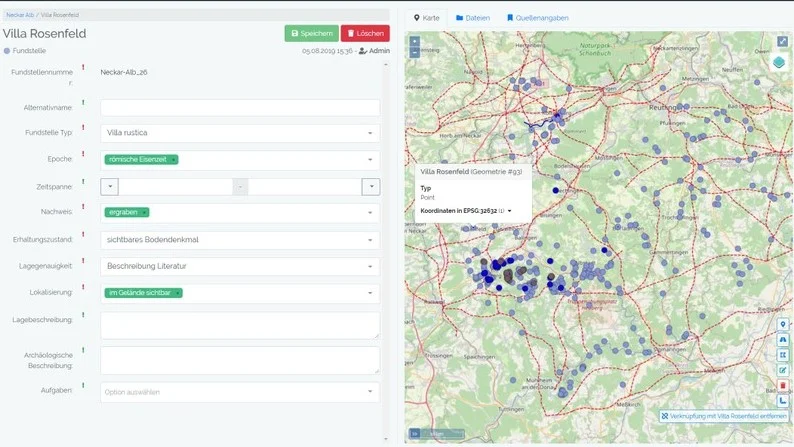Click the green Speichern button
Viewport: 794px width, 447px height.
(x=311, y=33)
